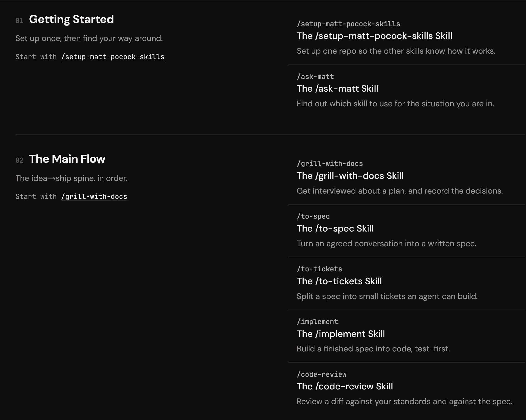Viewport: 526px width, 420px height.
Task: Open the /setup-matt-pocock-skills link under Getting Started
Action: click(113, 57)
